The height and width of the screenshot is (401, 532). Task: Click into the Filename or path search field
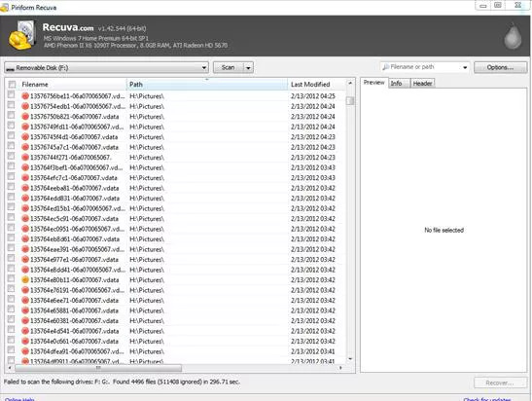click(x=424, y=67)
